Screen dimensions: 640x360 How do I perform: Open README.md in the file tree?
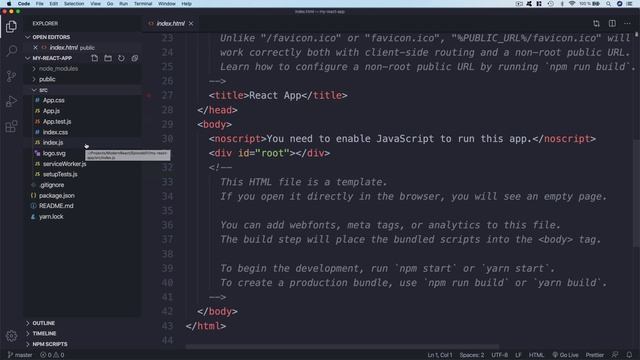[x=56, y=206]
